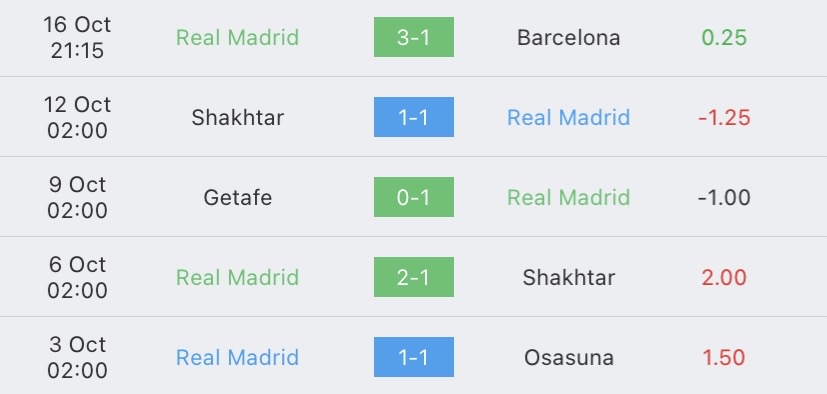Select the -1.25 handicap value
The height and width of the screenshot is (394, 827).
(724, 117)
